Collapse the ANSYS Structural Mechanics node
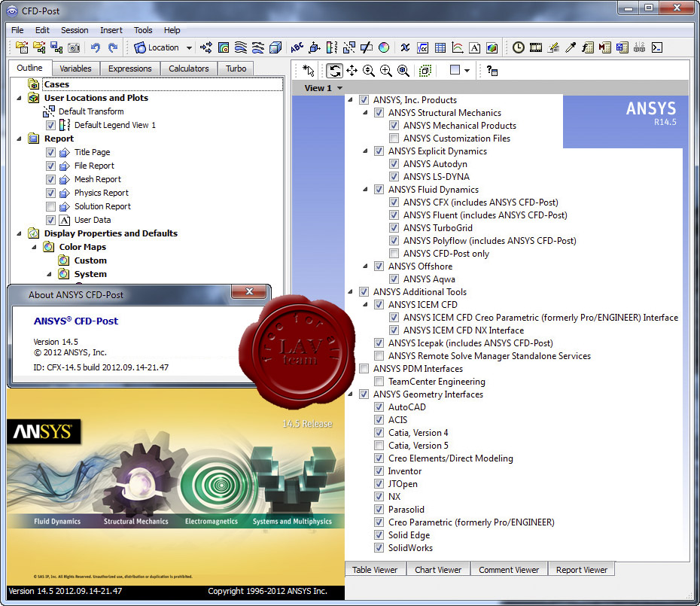700x606 pixels. point(365,113)
